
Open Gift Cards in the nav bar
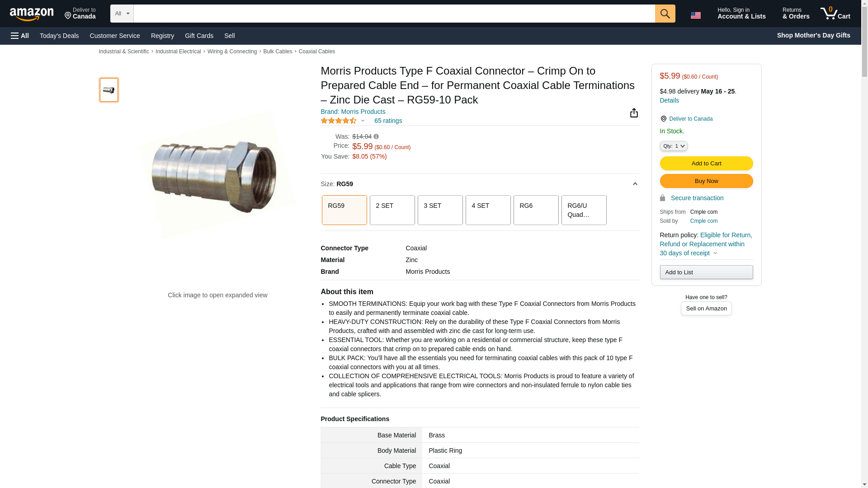click(199, 36)
